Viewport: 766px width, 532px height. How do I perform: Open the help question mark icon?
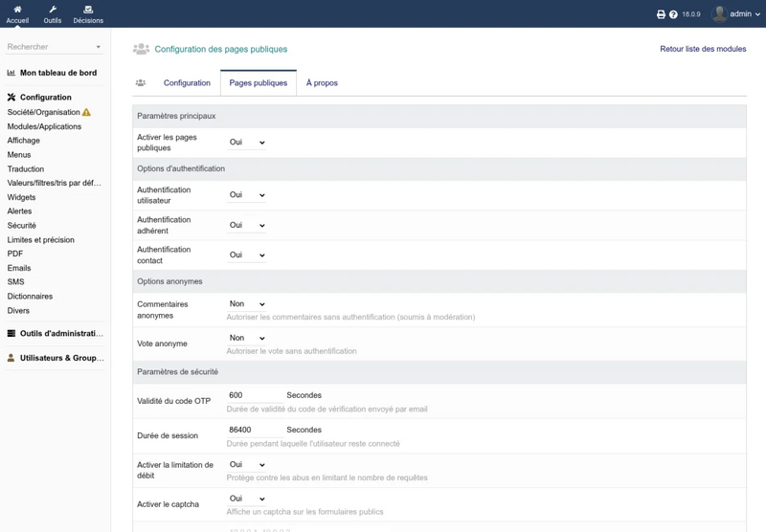click(x=673, y=14)
